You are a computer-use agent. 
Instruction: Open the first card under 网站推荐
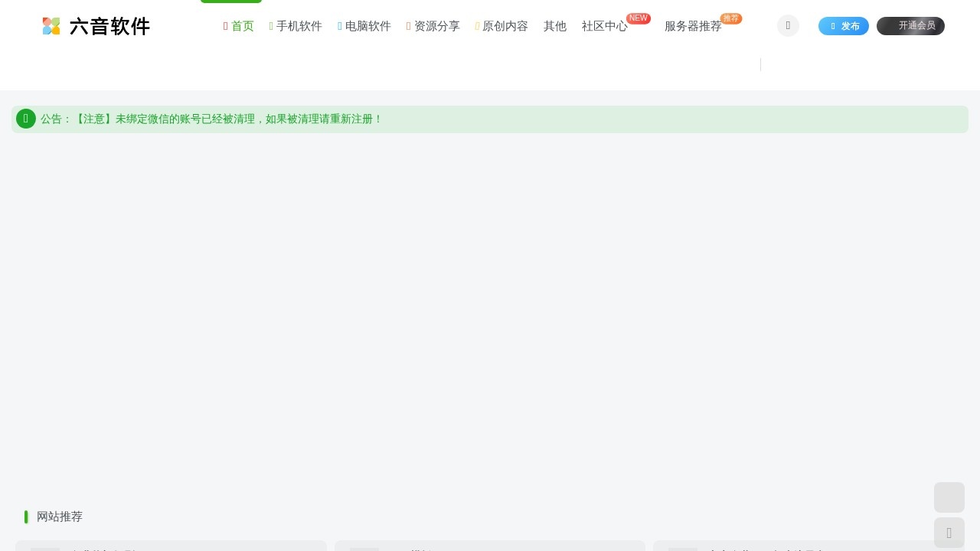click(x=171, y=546)
